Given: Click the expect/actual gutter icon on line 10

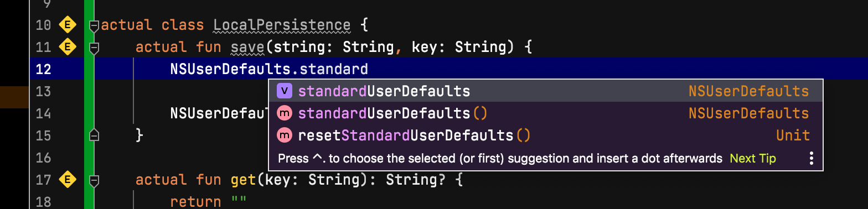Looking at the screenshot, I should click(68, 25).
